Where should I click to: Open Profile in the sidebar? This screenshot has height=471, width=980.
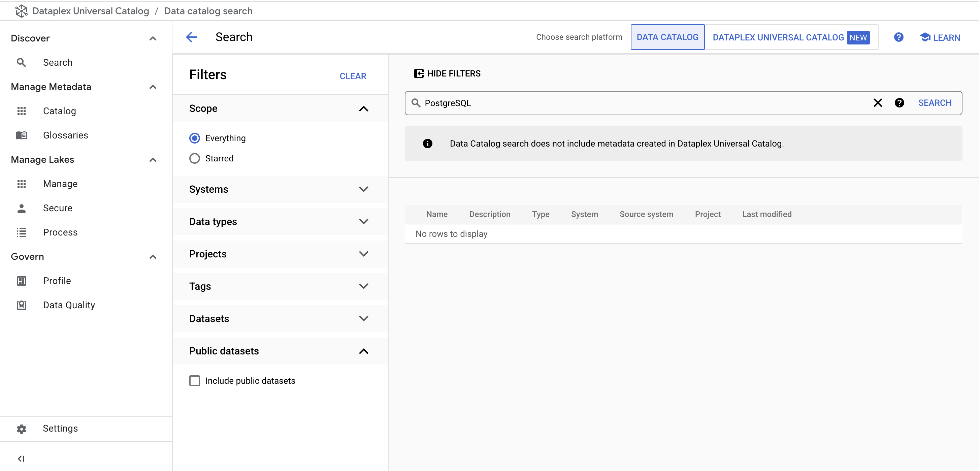[57, 281]
